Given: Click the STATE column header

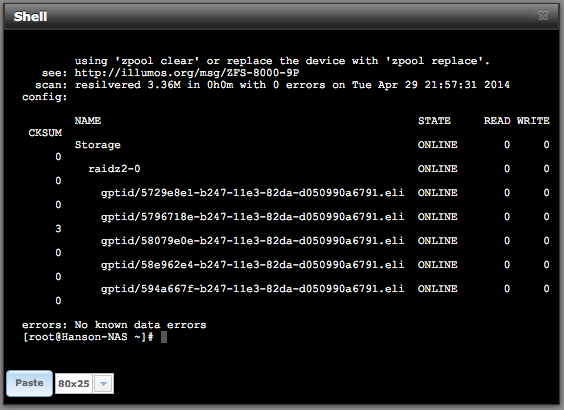Looking at the screenshot, I should (x=434, y=121).
